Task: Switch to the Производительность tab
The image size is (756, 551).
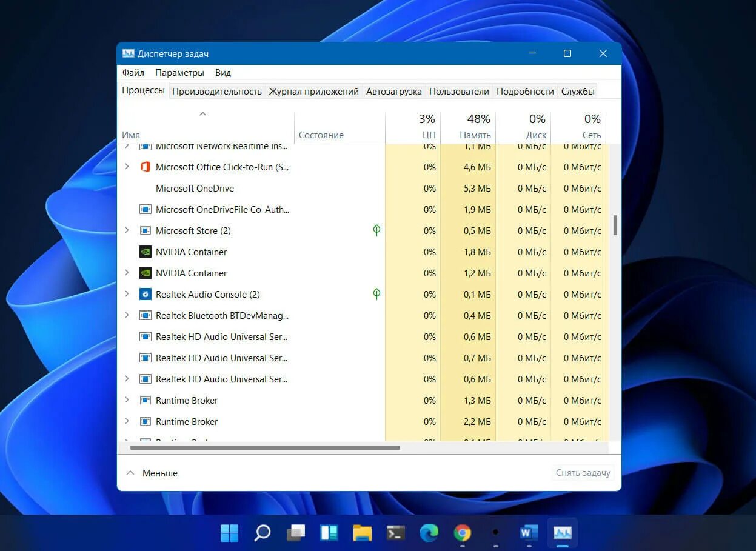Action: coord(217,92)
